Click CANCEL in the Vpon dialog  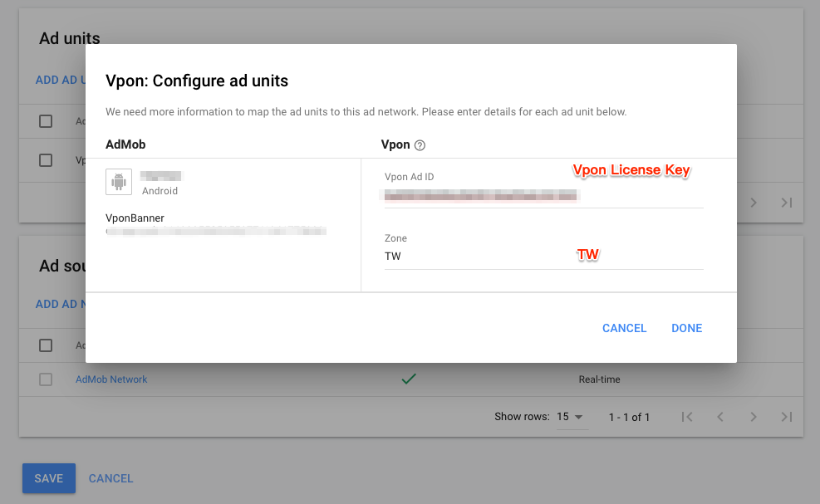click(x=625, y=328)
